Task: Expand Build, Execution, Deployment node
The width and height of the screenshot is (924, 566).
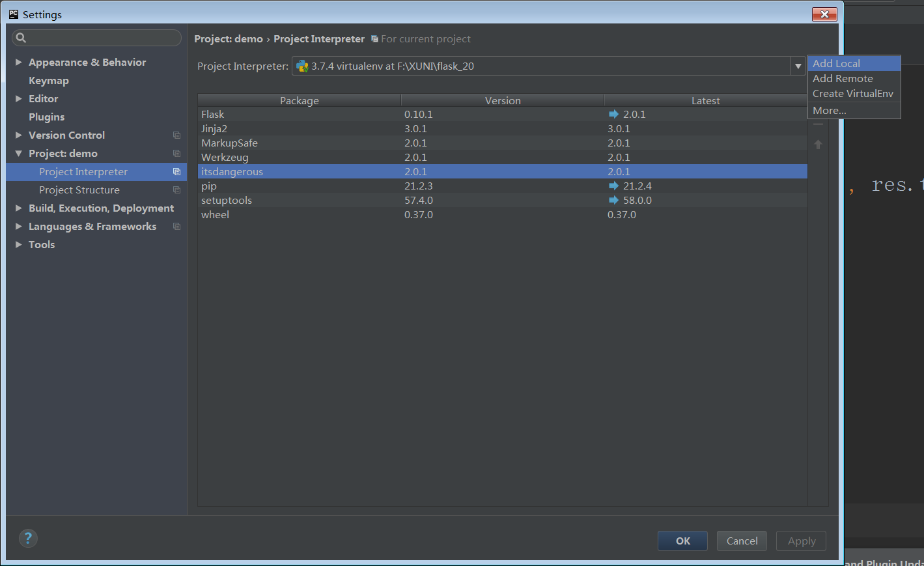Action: [x=19, y=208]
